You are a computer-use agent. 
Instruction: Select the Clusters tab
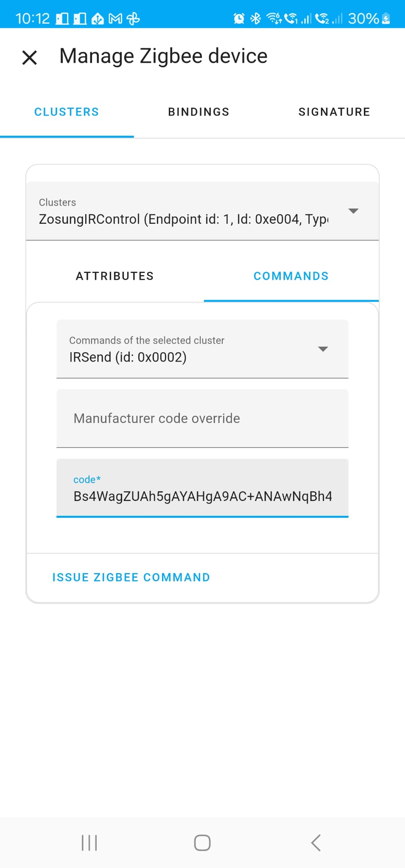[x=67, y=112]
